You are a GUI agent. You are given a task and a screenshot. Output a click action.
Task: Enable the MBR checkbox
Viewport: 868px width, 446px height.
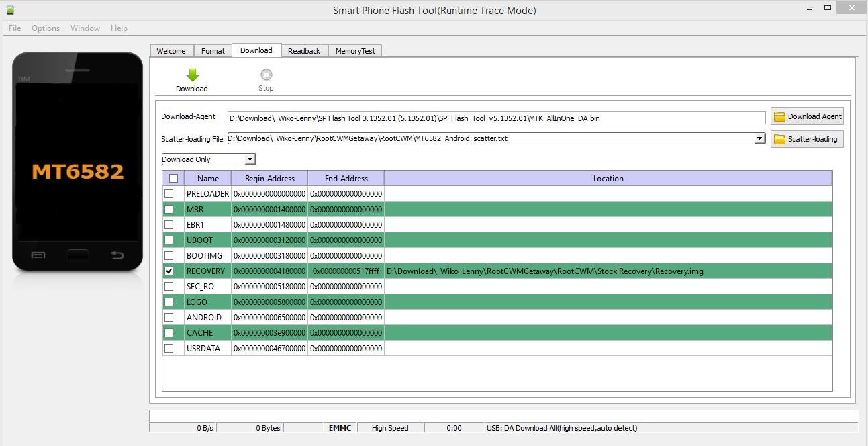tap(169, 209)
